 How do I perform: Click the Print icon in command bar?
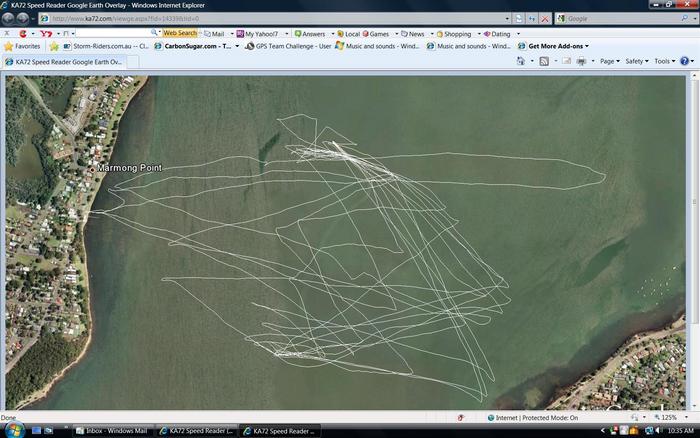582,61
